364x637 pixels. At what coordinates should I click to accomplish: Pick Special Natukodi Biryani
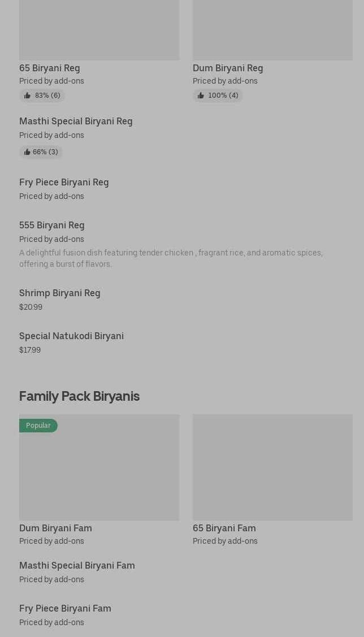(71, 336)
